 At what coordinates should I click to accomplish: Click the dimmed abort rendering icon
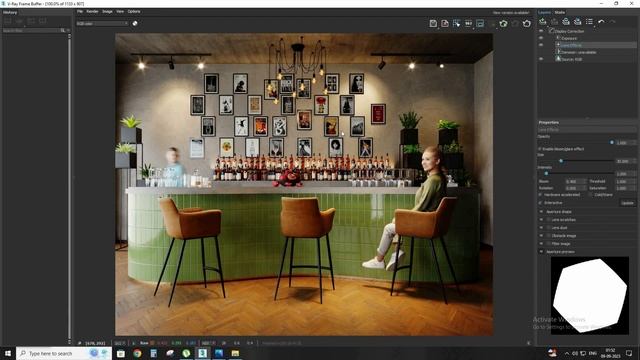click(515, 24)
